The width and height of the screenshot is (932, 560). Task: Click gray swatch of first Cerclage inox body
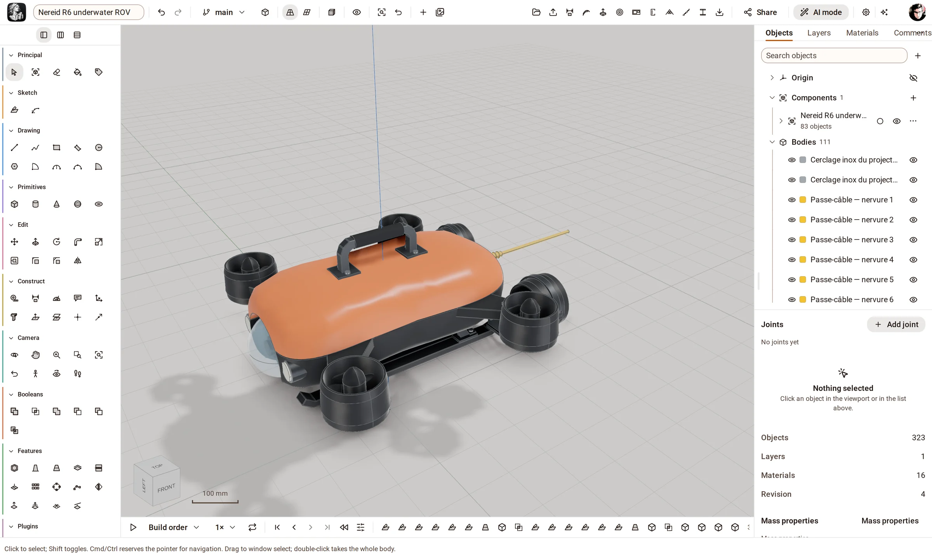(803, 160)
